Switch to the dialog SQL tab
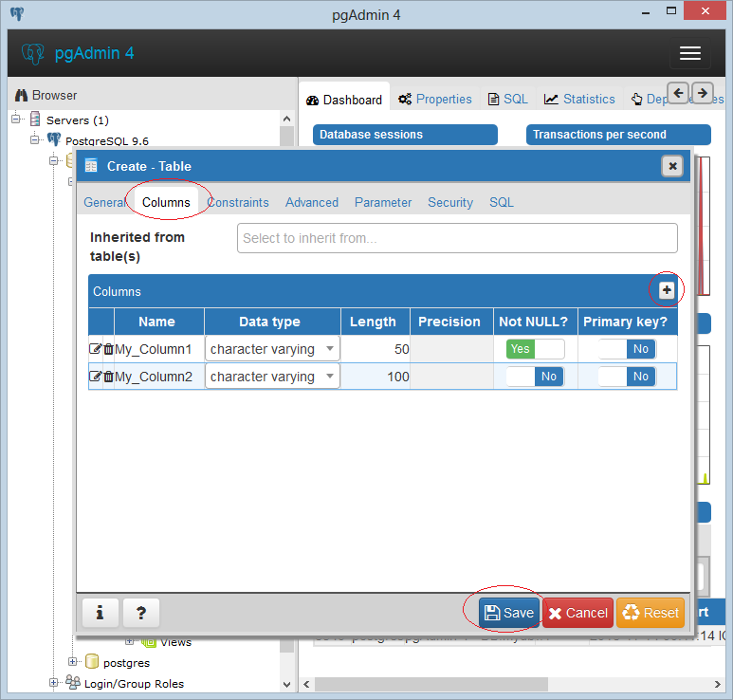Image resolution: width=733 pixels, height=700 pixels. click(501, 202)
